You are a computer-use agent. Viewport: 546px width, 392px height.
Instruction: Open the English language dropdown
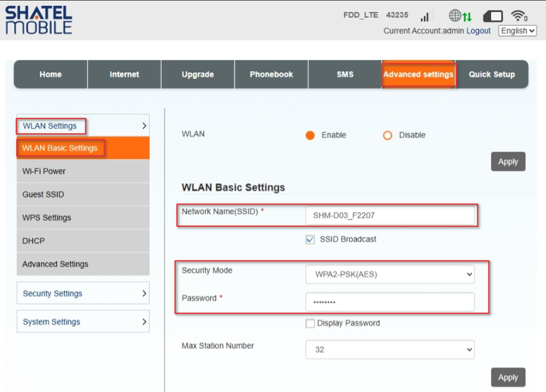click(x=517, y=30)
